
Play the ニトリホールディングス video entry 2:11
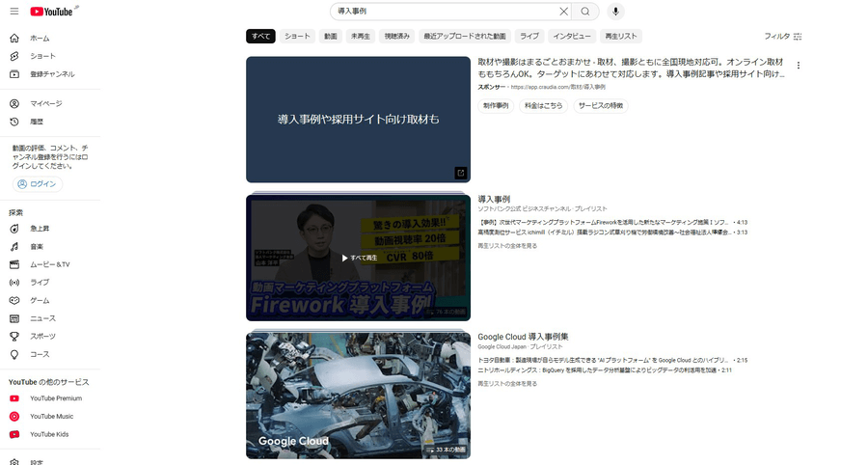coord(605,370)
